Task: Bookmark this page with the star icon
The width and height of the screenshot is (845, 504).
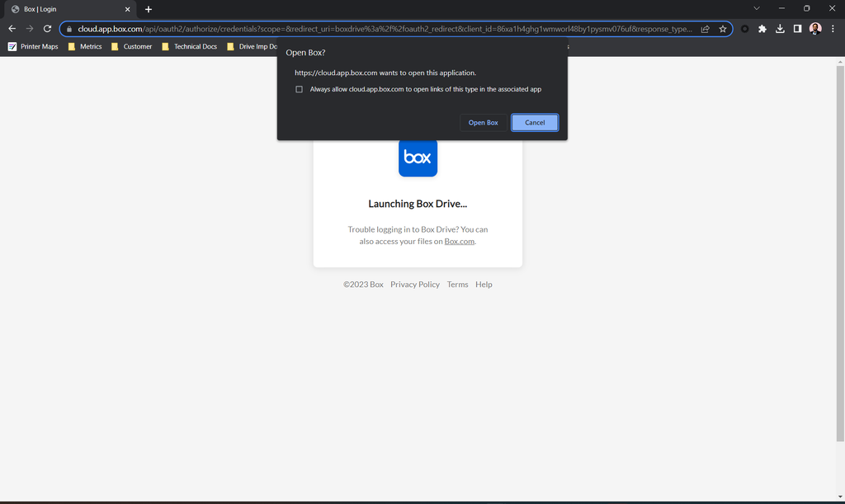Action: [x=723, y=28]
